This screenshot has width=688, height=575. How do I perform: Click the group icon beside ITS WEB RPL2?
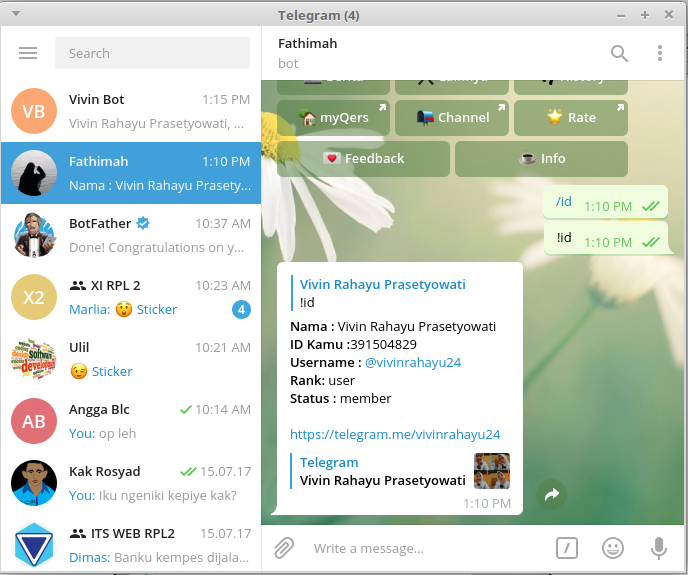tap(78, 534)
